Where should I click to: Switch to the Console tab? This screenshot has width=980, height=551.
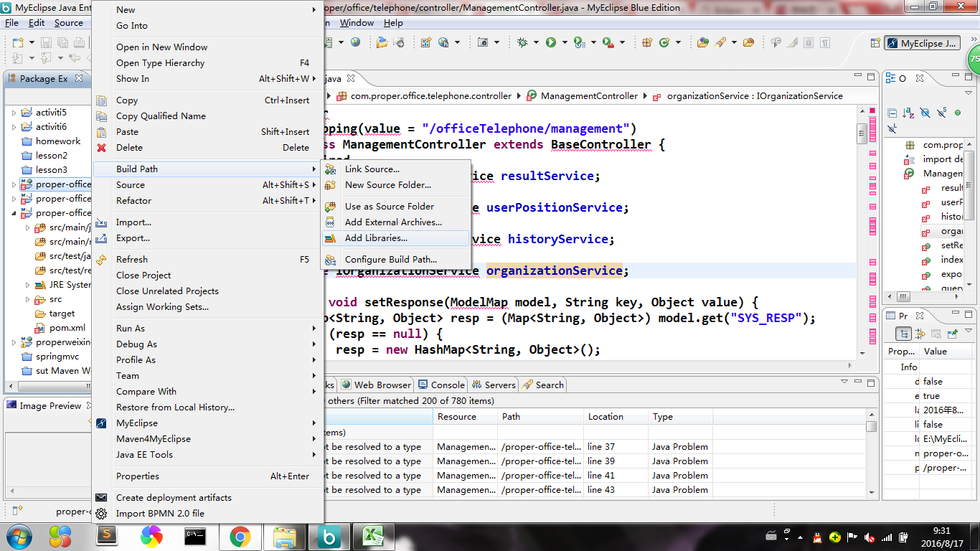(x=441, y=385)
